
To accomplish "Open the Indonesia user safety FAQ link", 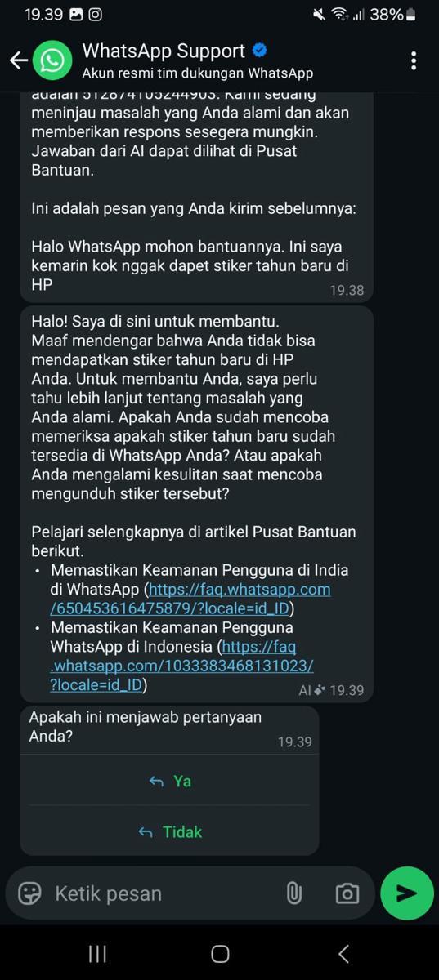I will [181, 666].
